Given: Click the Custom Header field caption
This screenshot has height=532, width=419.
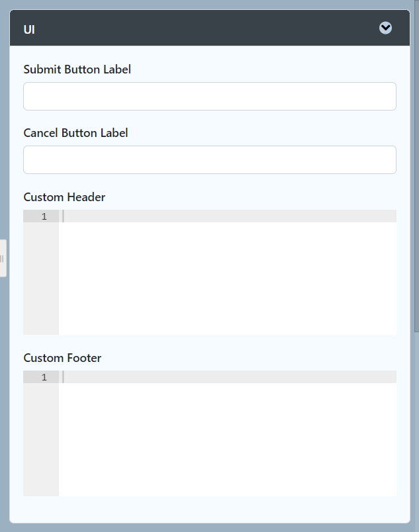Looking at the screenshot, I should [64, 197].
